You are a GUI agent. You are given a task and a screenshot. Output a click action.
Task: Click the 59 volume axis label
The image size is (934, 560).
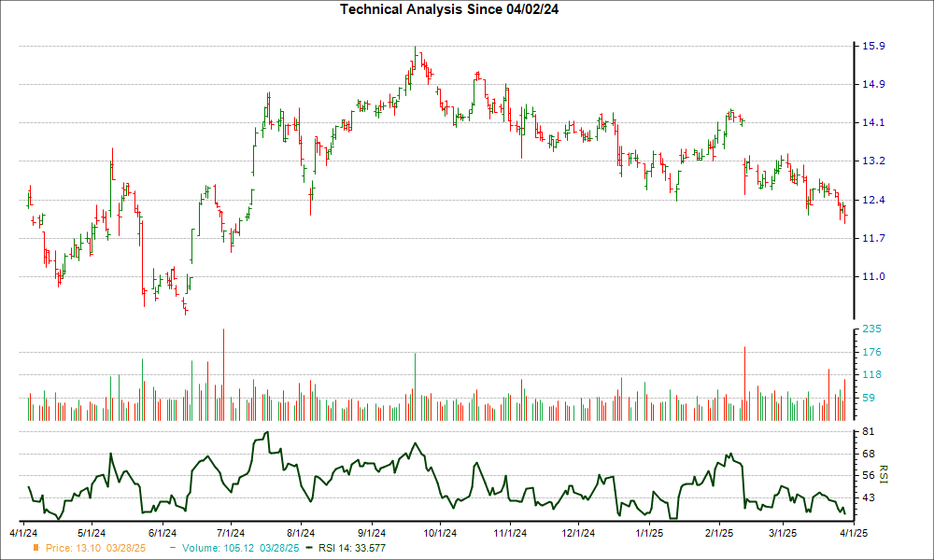[x=869, y=398]
